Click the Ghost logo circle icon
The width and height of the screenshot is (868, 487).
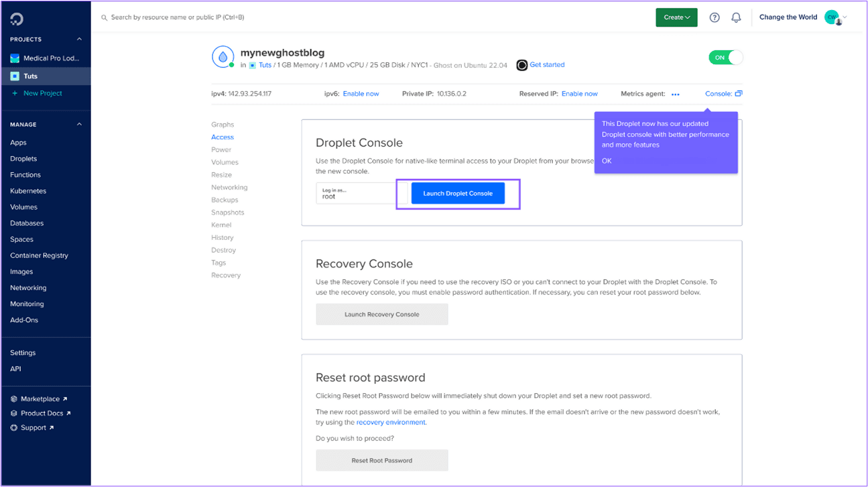521,65
